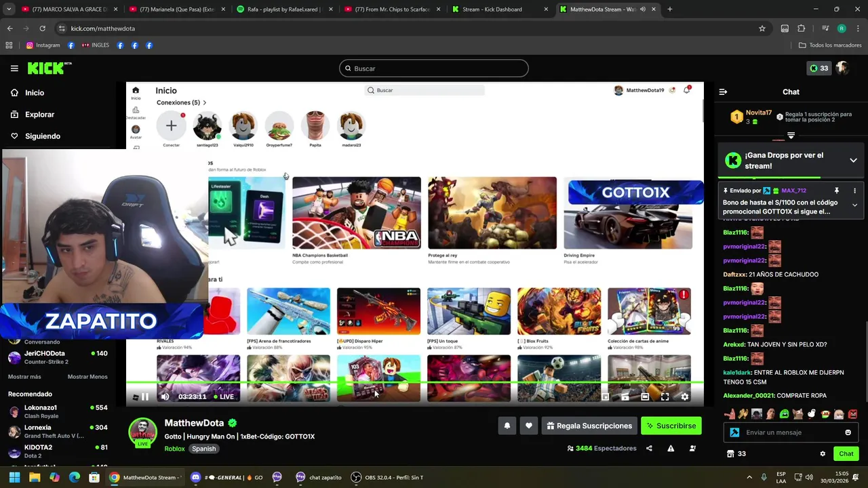Open the OBS 32.0.4 taskbar window
This screenshot has width=868, height=488.
[388, 477]
